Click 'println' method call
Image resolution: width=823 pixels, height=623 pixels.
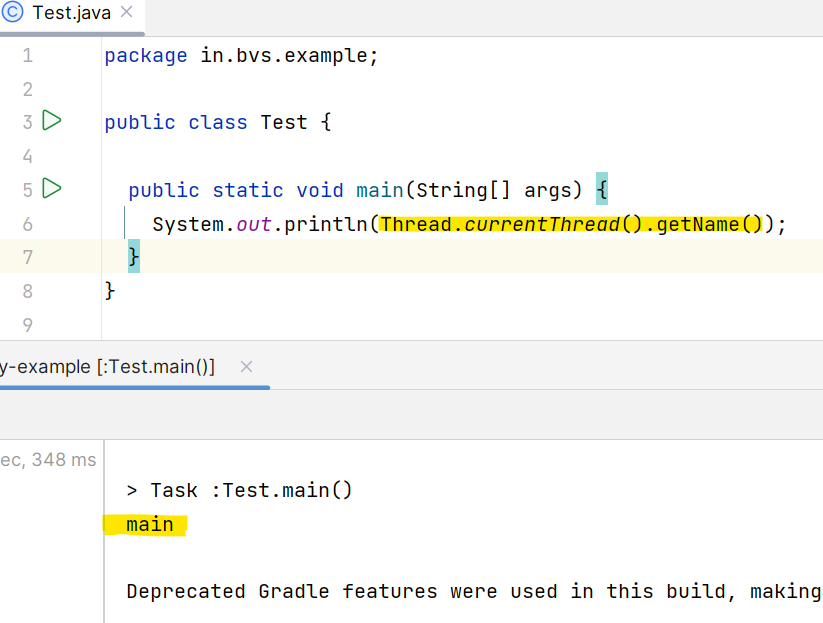coord(325,225)
